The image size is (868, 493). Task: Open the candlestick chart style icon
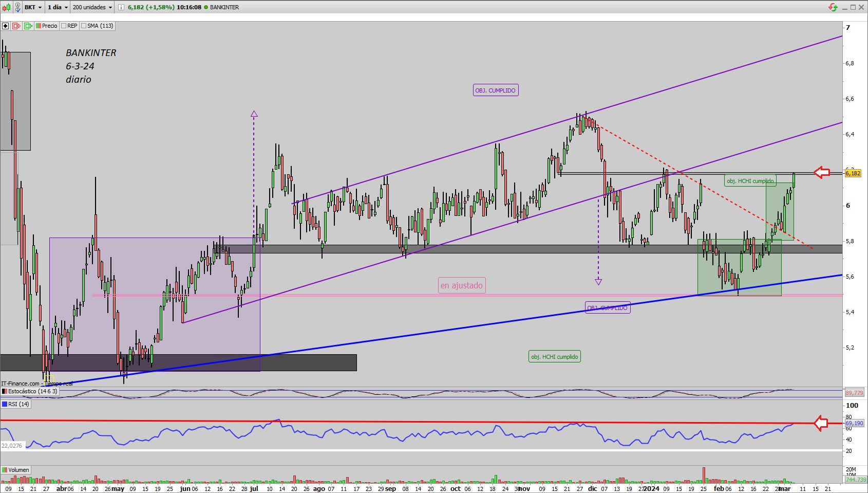pos(6,7)
